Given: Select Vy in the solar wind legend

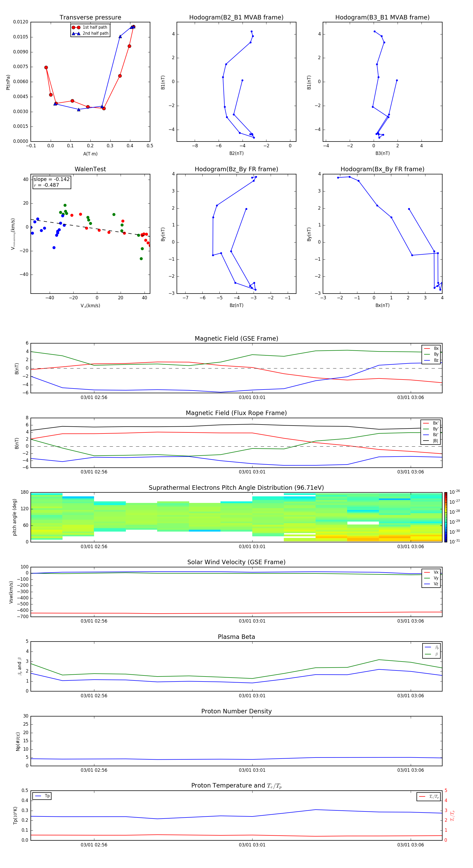Looking at the screenshot, I should [431, 578].
